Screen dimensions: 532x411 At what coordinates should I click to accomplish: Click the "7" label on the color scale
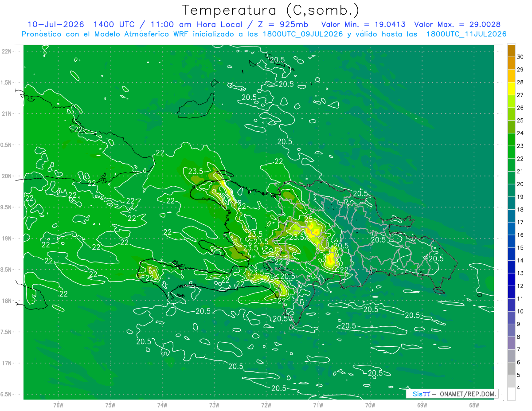tap(519, 350)
